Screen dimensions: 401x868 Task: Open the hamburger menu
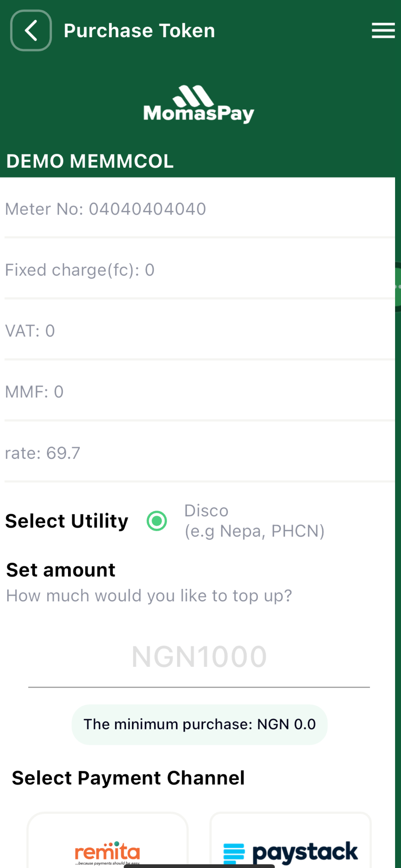383,30
